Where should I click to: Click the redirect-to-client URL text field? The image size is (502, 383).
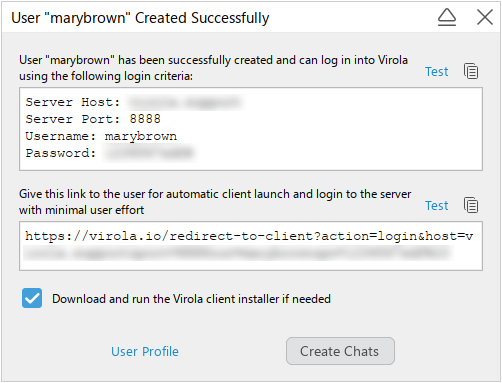coord(251,246)
